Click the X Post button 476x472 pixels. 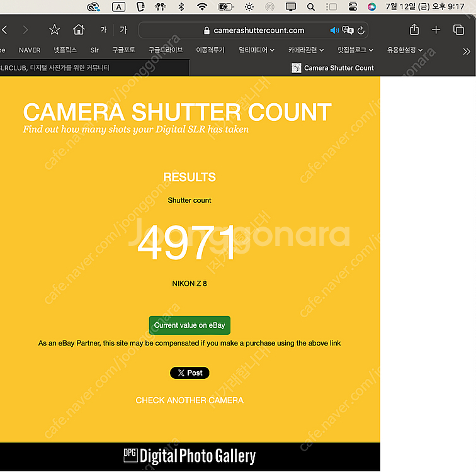click(190, 373)
